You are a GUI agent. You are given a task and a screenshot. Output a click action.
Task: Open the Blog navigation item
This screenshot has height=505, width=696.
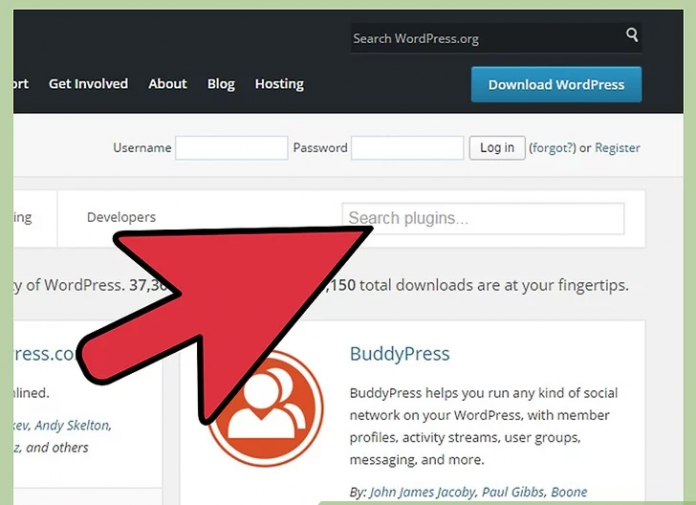point(220,84)
